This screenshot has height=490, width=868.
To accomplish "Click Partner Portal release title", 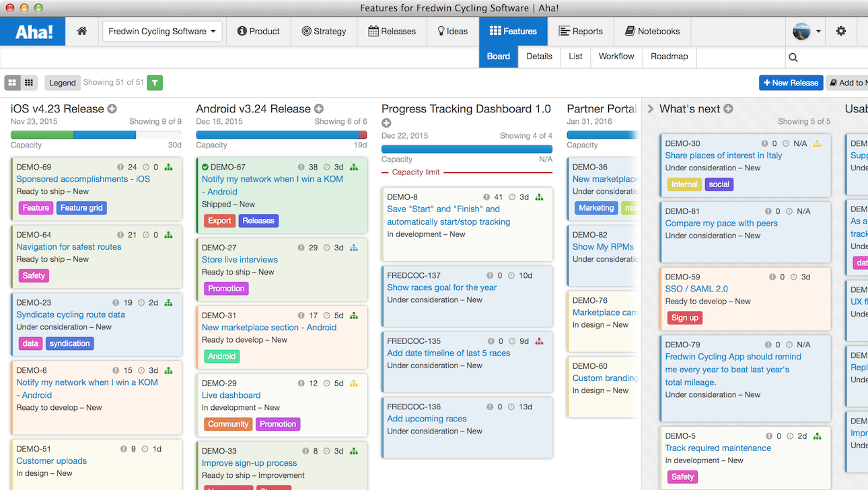I will (x=602, y=109).
